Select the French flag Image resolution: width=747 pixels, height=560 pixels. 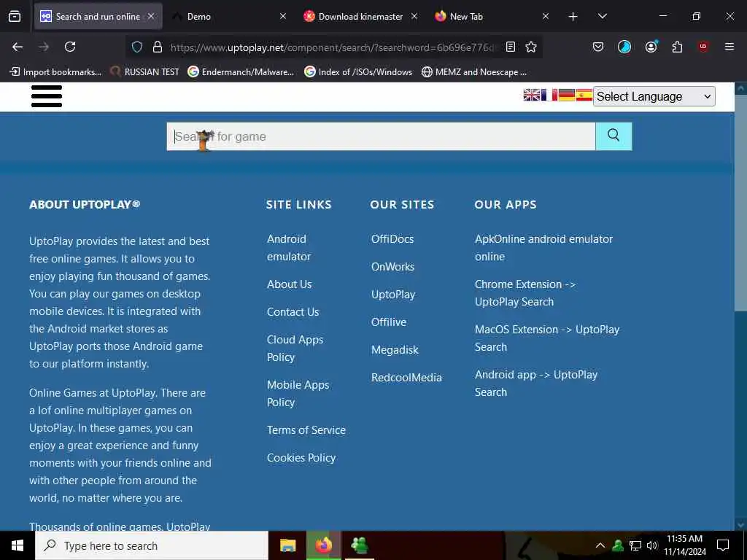549,96
